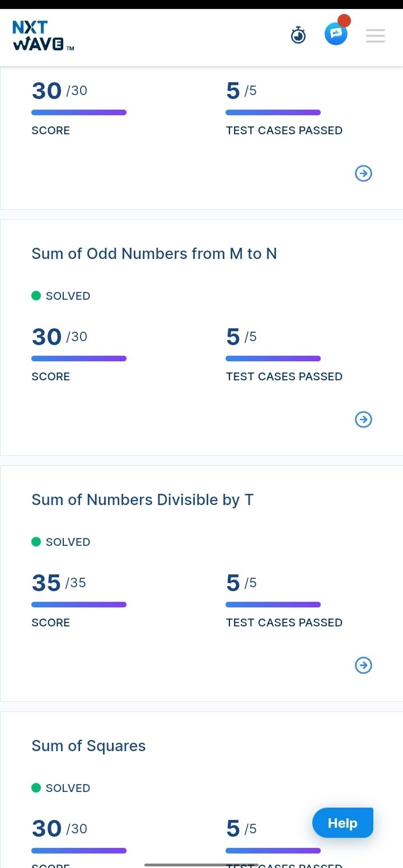403x868 pixels.
Task: Click Solved label under Divisible by T
Action: 68,542
